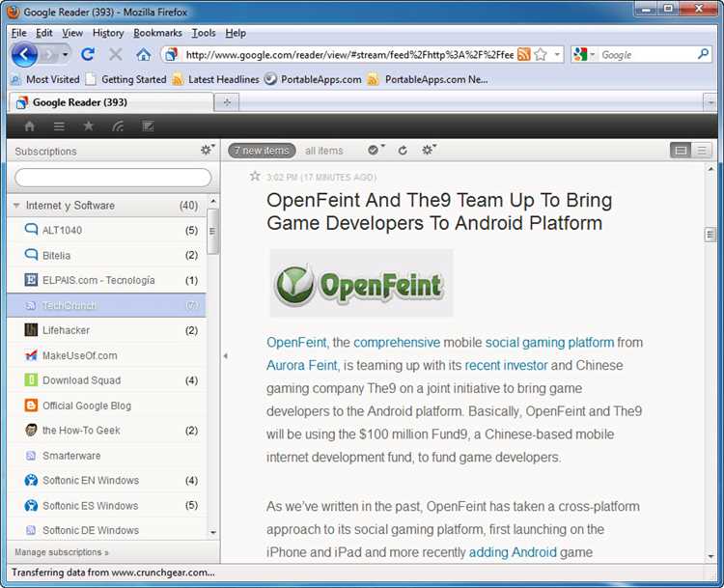The image size is (724, 588).
Task: Open the Bookmarks menu
Action: 157,33
